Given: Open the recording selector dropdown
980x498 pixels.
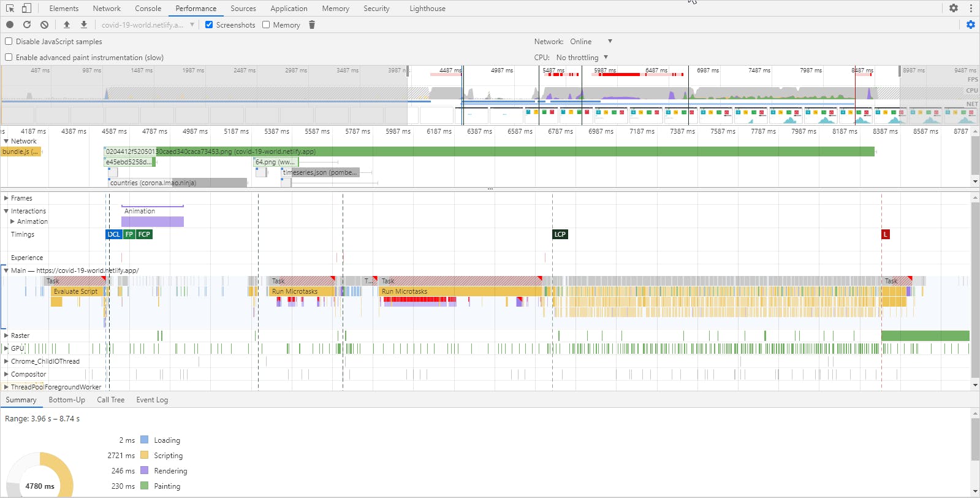Looking at the screenshot, I should tap(148, 25).
